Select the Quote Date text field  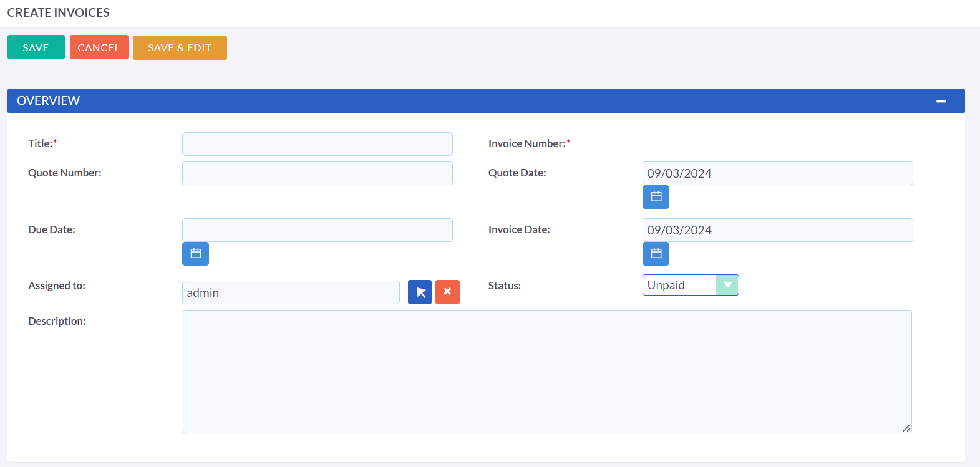click(777, 173)
